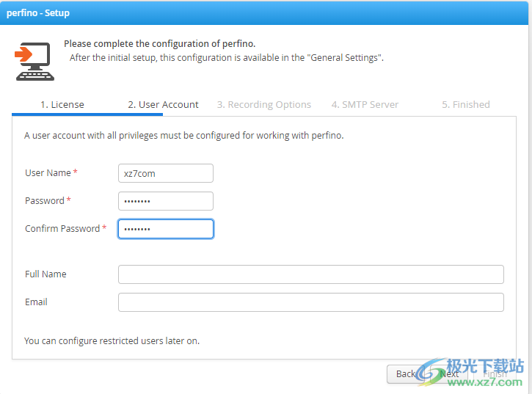Click 'You can configure restricted users later on.'
This screenshot has width=532, height=394.
(x=112, y=340)
